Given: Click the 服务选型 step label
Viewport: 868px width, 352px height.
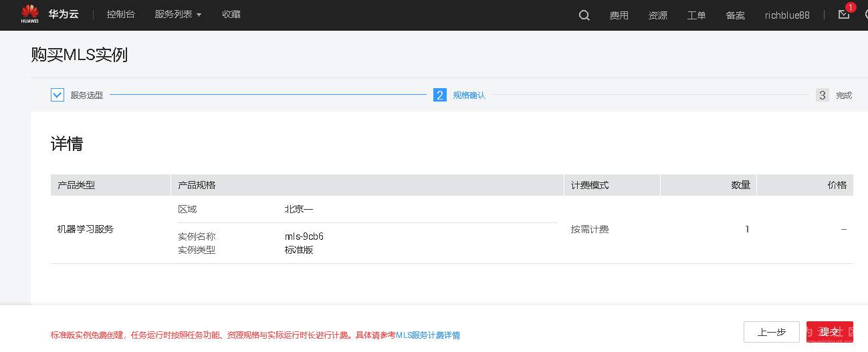Looking at the screenshot, I should pos(87,96).
